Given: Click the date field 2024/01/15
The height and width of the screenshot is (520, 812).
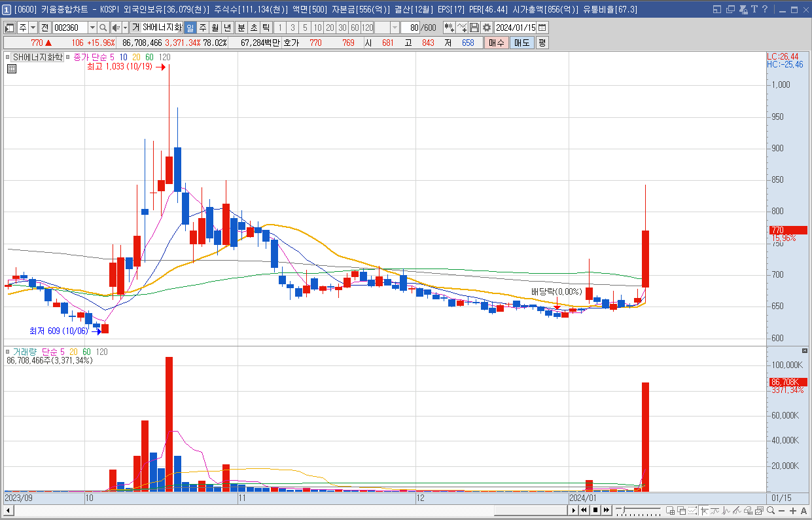Looking at the screenshot, I should click(x=516, y=28).
